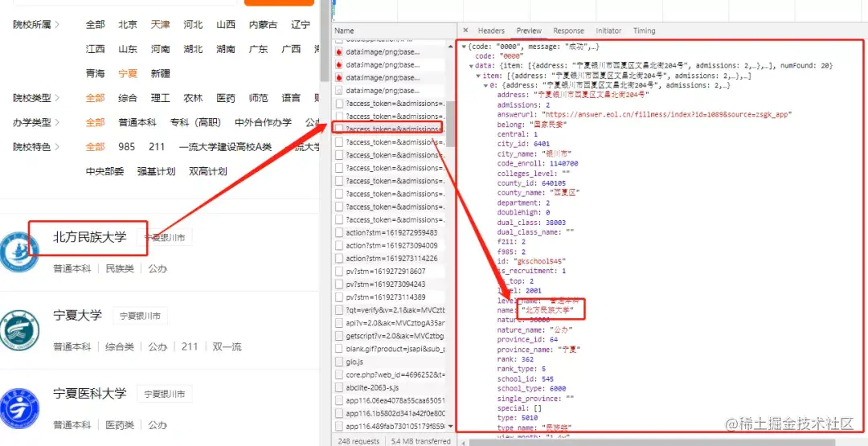Collapse the root {code: "0000"} JSON node
Screen dimensions: 868x446
click(464, 47)
